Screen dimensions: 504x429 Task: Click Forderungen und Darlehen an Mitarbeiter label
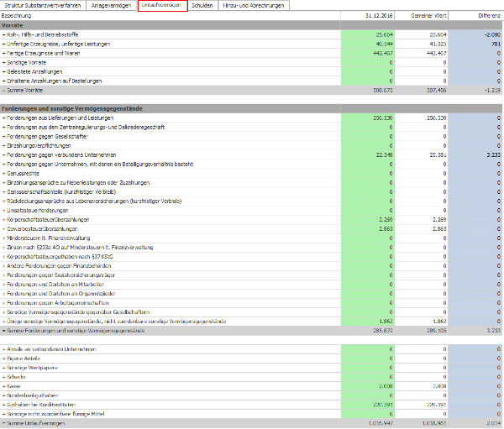(x=55, y=285)
